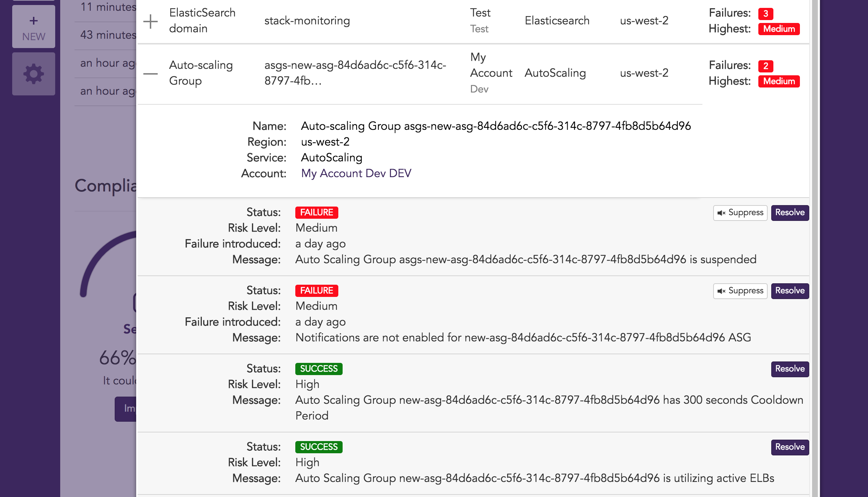Click the red Failures 3 badge
This screenshot has width=868, height=497.
coord(766,14)
